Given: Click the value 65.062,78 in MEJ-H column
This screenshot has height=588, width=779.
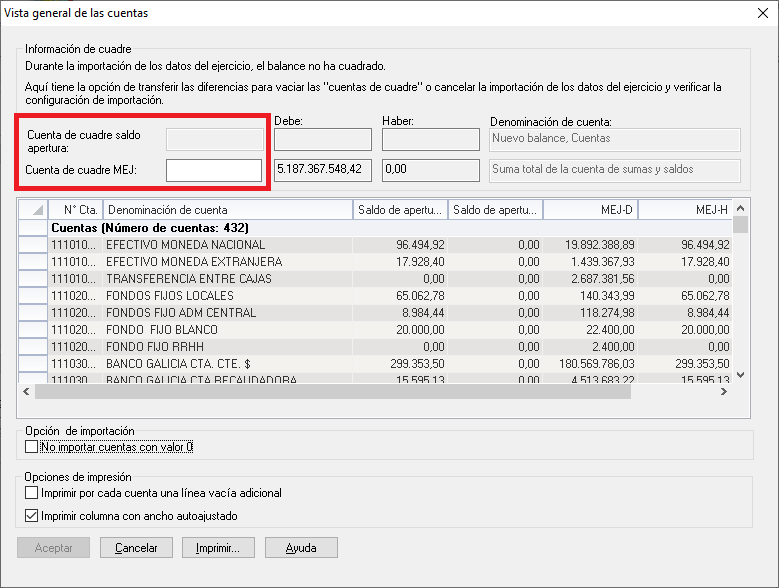Looking at the screenshot, I should tap(705, 295).
